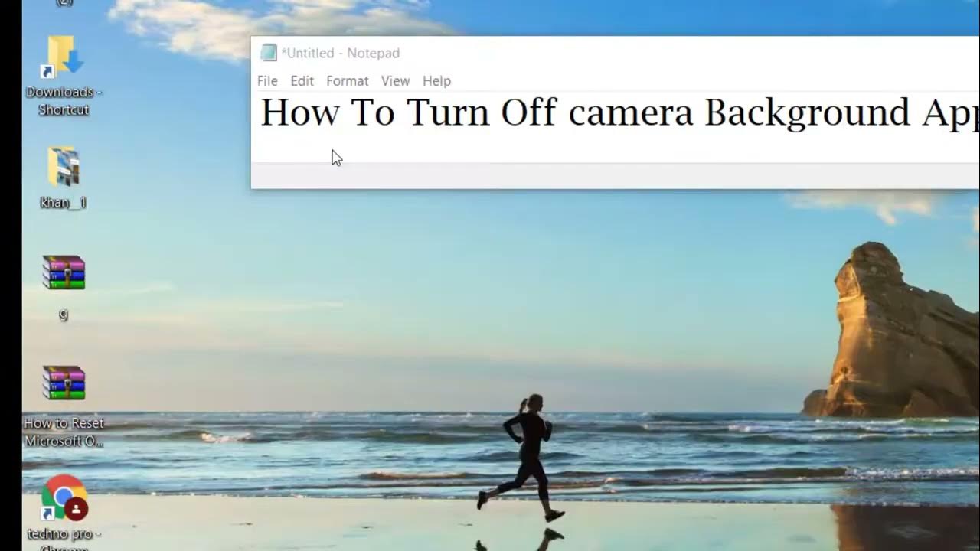Click the "Downloads - Shortcut" label text
The image size is (980, 551).
click(64, 101)
